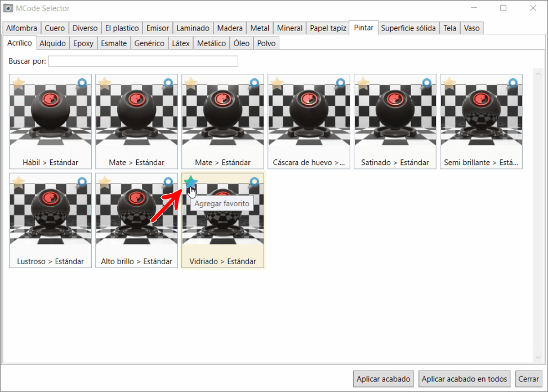Open the Óleo sub-tab

242,43
